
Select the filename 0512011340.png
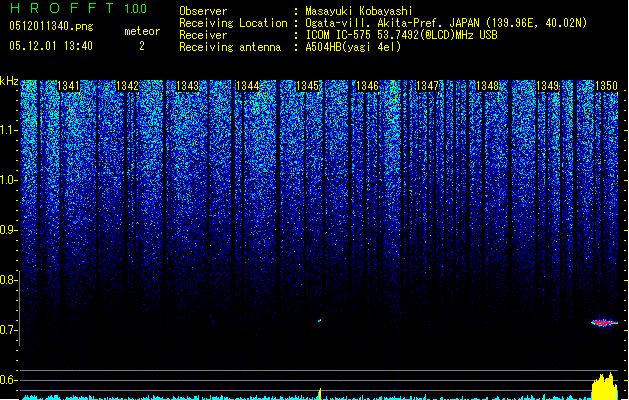pos(51,27)
